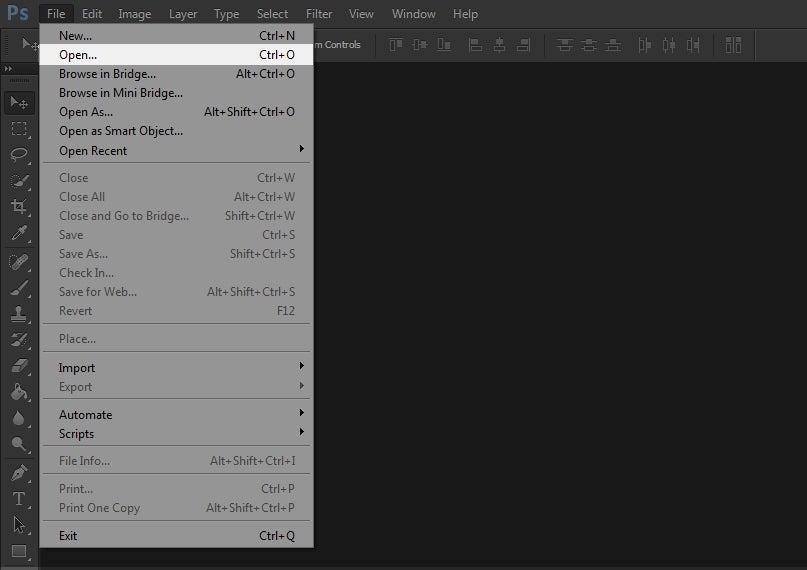Select the Lasso tool
The width and height of the screenshot is (807, 570).
(x=19, y=154)
